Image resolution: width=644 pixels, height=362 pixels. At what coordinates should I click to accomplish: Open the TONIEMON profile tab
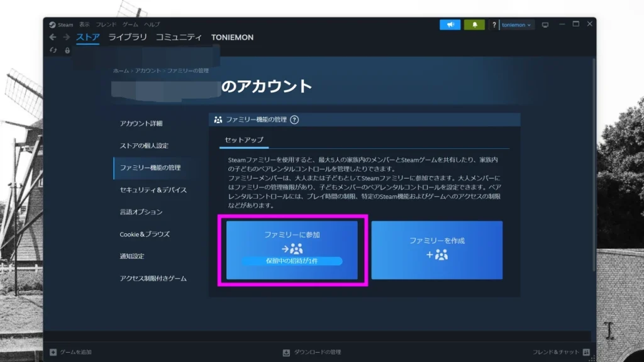pos(233,37)
